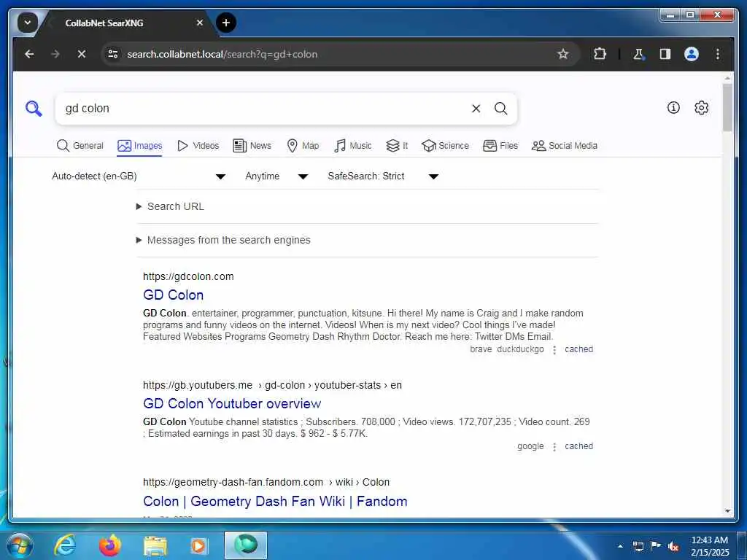Click the SearXNG blue magnifier logo
The height and width of the screenshot is (560, 747).
pos(34,109)
